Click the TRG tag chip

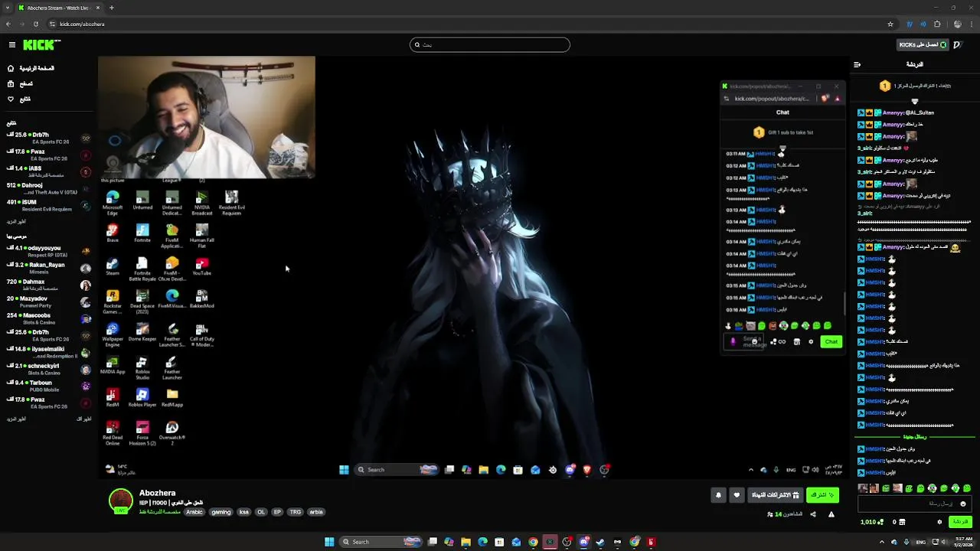click(x=296, y=512)
